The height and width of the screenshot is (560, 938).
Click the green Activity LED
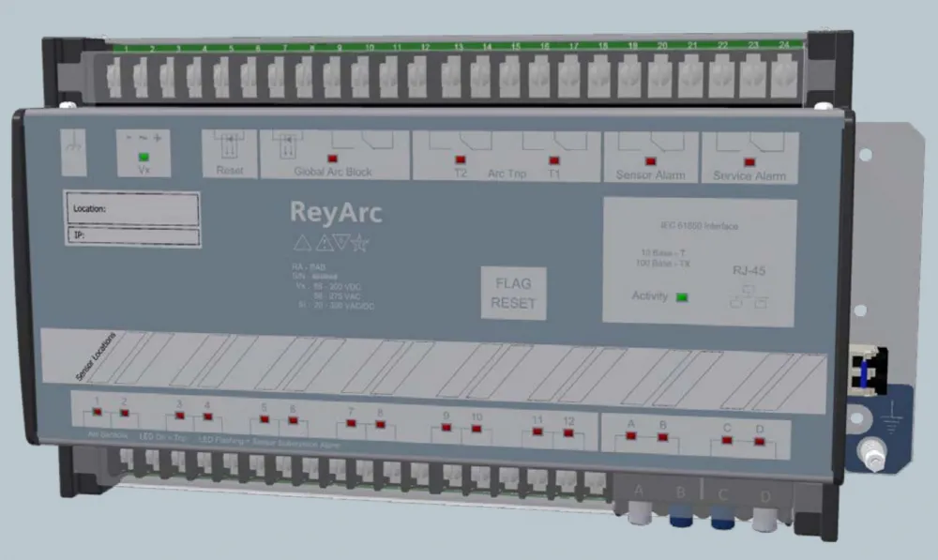click(x=681, y=297)
